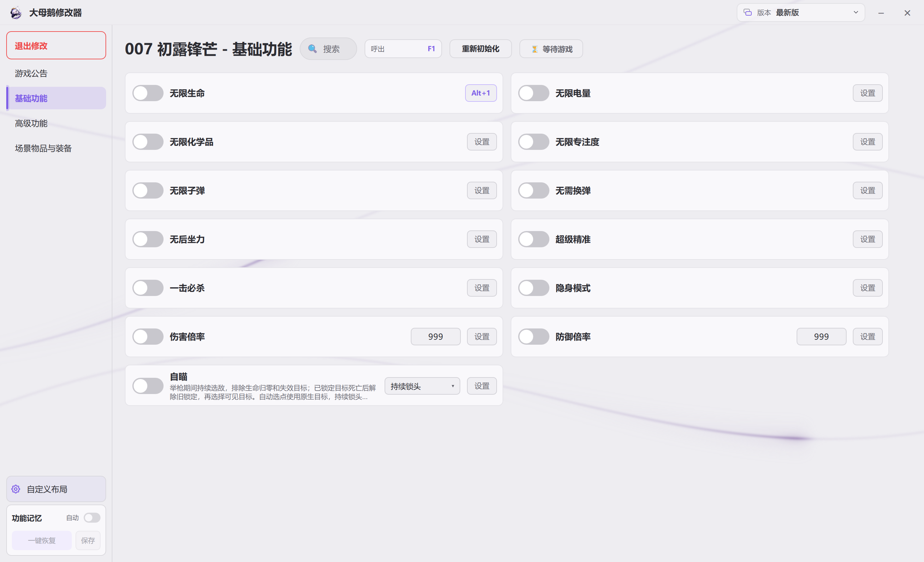Open the 持续锁头 mode dropdown

pos(422,386)
